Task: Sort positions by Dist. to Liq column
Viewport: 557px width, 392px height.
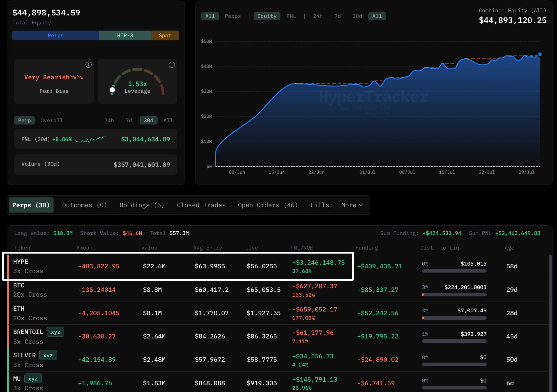Action: 439,248
